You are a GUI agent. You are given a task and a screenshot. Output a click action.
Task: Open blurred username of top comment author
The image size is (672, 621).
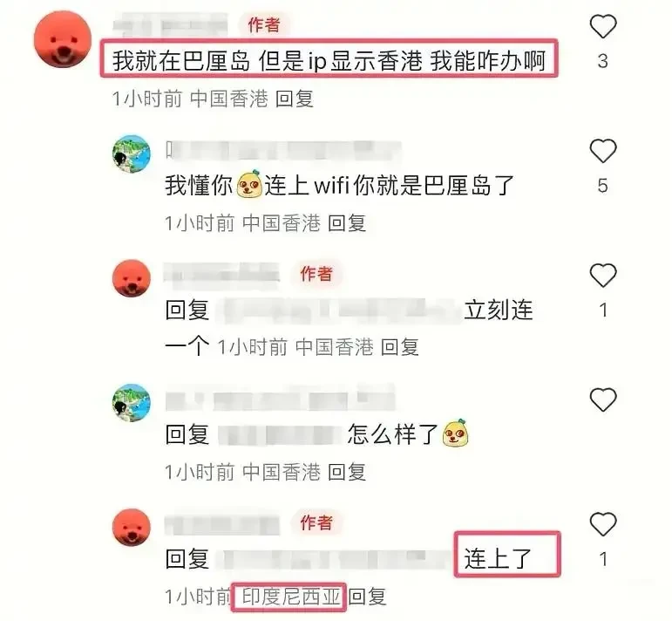pyautogui.click(x=171, y=25)
